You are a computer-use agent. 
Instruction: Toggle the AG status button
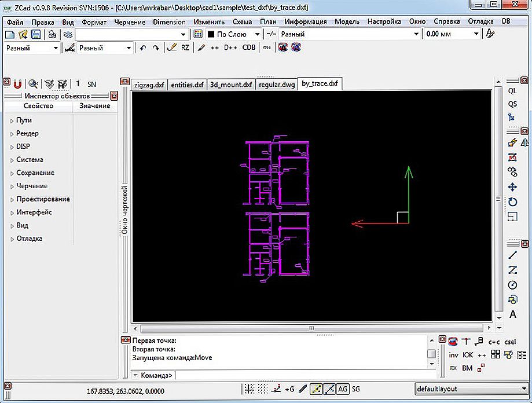[x=343, y=389]
